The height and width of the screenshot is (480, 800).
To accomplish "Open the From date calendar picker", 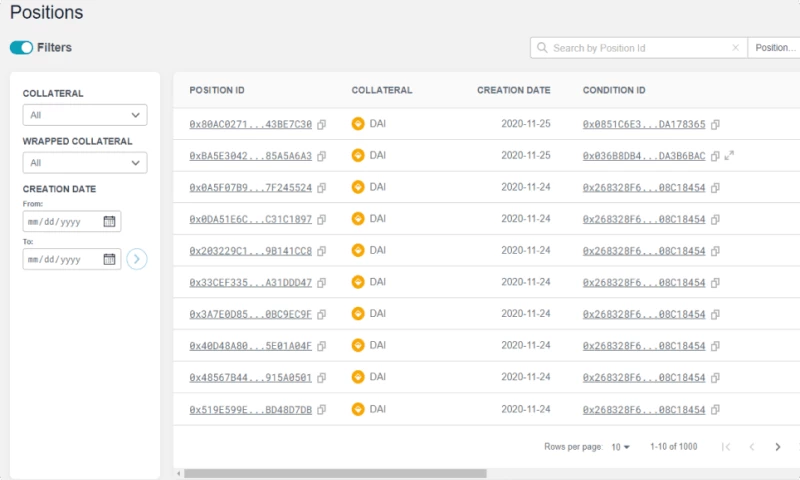I will (x=109, y=221).
